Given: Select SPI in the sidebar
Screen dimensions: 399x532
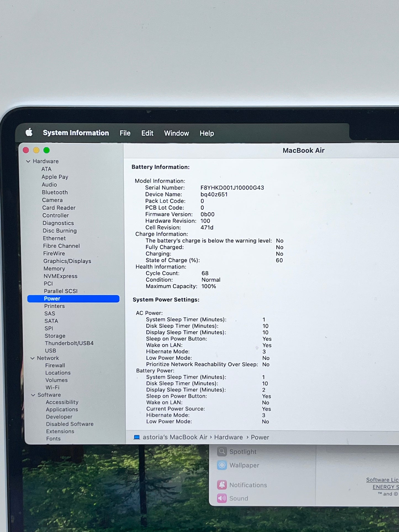Looking at the screenshot, I should (49, 329).
